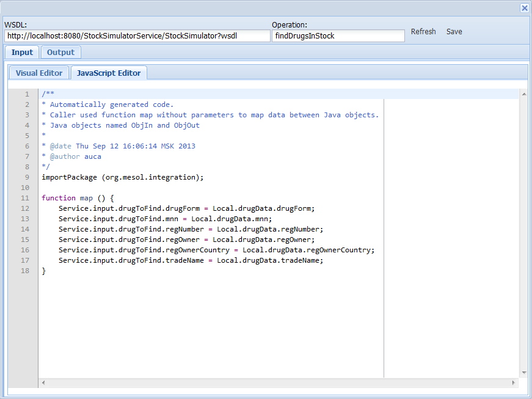This screenshot has width=532, height=399.
Task: Click line number 1 in the gutter
Action: click(x=26, y=93)
